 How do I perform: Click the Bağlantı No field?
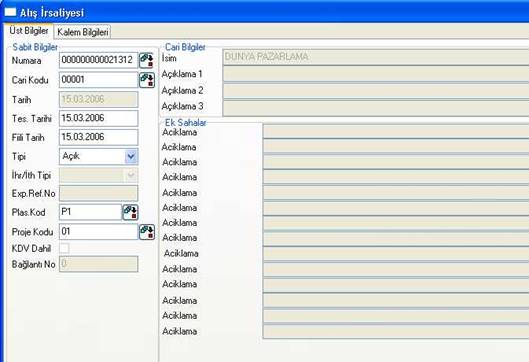coord(99,264)
